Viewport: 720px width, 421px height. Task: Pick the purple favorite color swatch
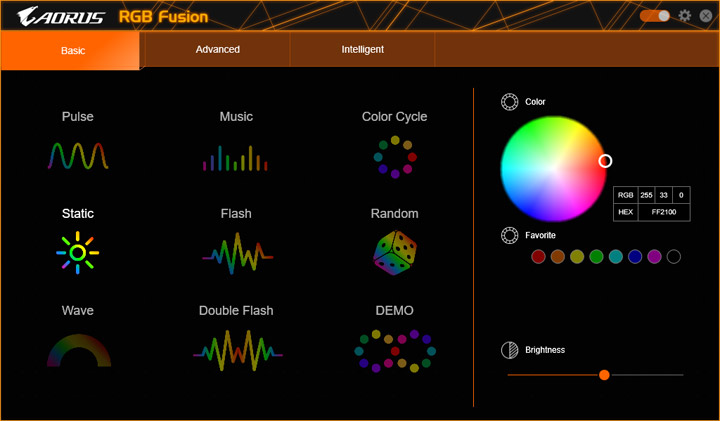point(654,257)
